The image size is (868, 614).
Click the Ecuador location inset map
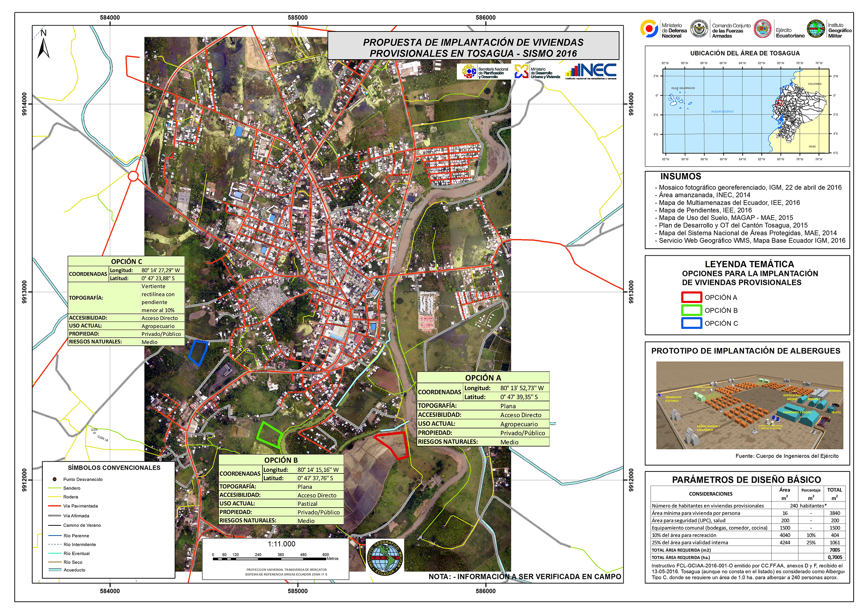click(746, 111)
